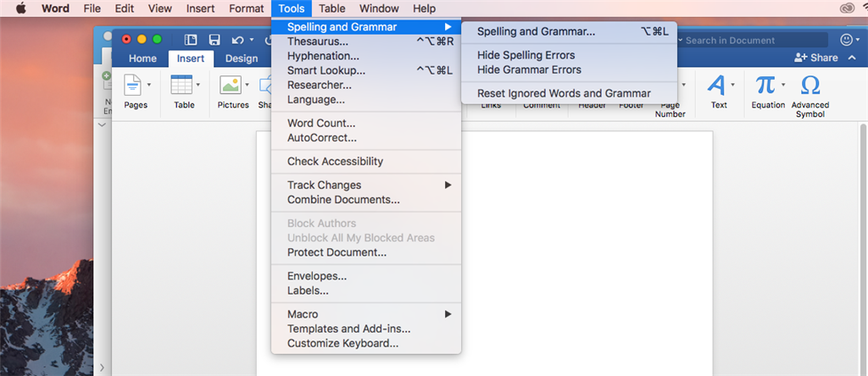868x376 pixels.
Task: Open the Equation dropdown arrow
Action: (783, 86)
